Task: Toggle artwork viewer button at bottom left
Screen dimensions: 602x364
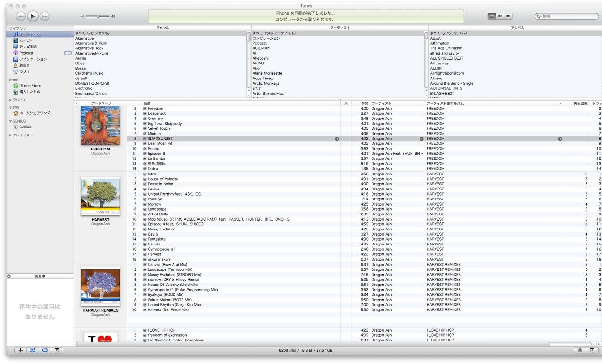Action: tap(57, 350)
